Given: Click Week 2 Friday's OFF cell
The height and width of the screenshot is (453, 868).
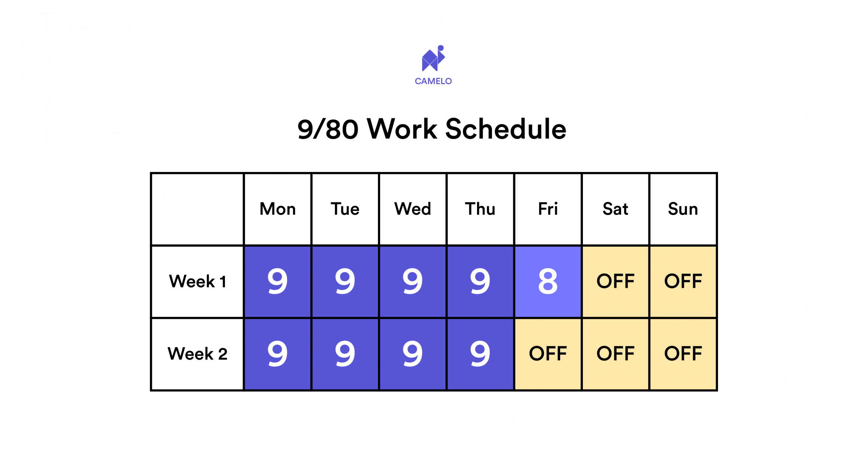Looking at the screenshot, I should (x=548, y=354).
